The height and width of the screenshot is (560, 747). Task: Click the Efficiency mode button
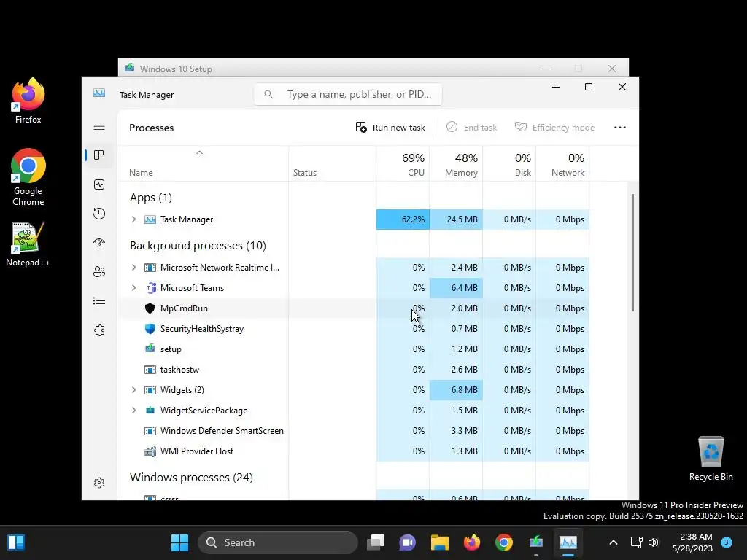tap(555, 128)
